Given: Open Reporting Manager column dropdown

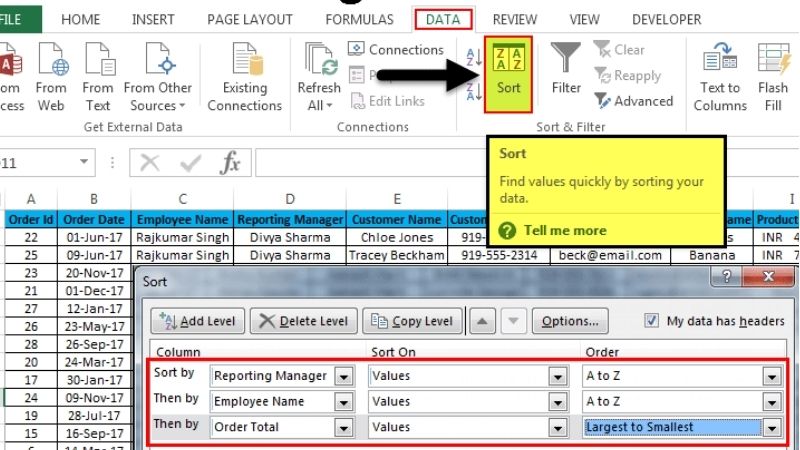Looking at the screenshot, I should pos(344,376).
